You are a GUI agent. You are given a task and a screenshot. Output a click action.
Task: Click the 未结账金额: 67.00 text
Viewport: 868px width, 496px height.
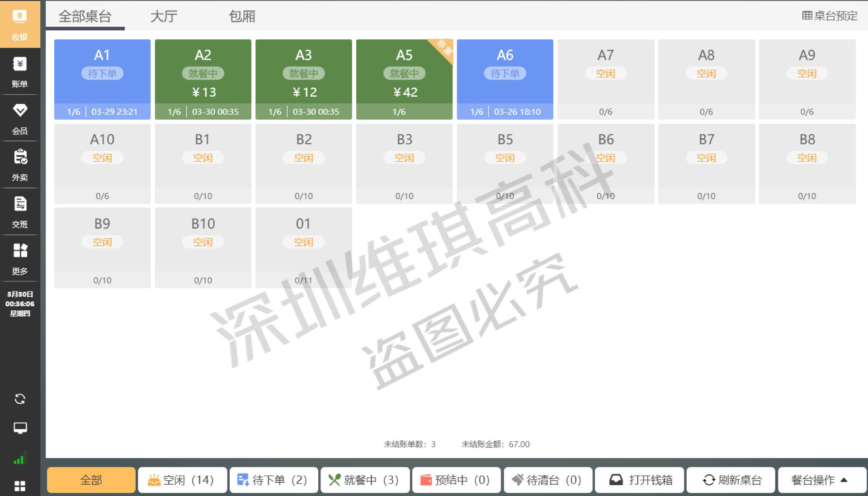(495, 444)
